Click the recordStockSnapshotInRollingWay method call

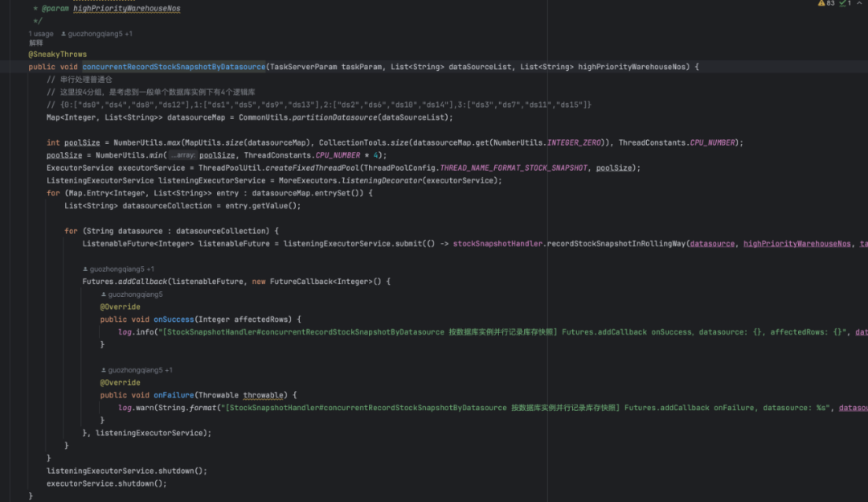(616, 244)
